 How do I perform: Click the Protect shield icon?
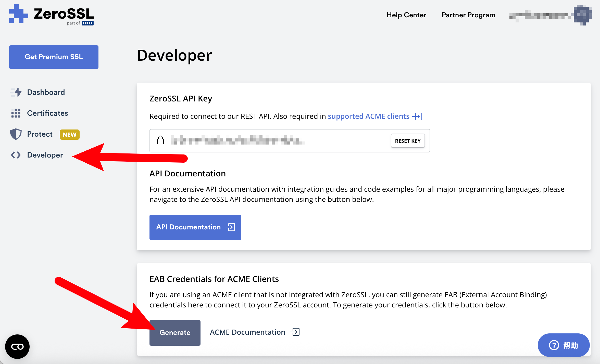(x=16, y=134)
